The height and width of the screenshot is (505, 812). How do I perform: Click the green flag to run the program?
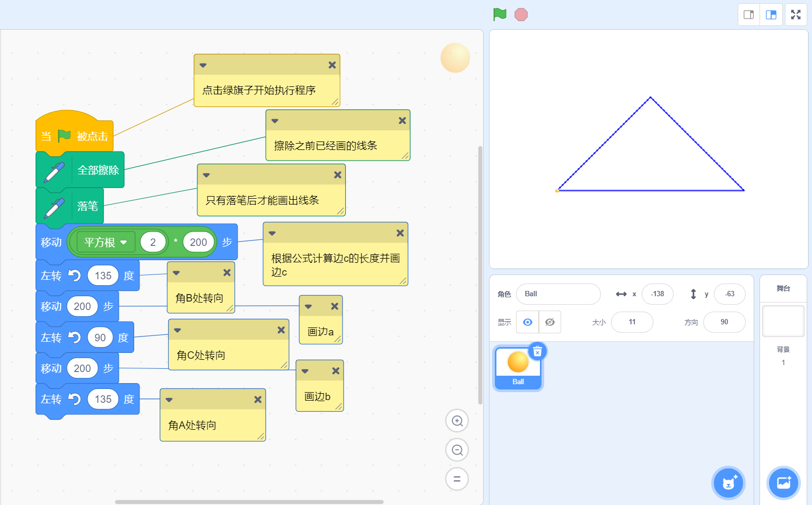pos(500,14)
